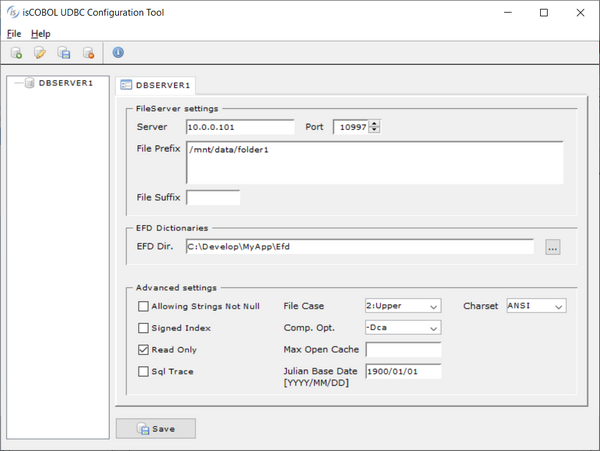The width and height of the screenshot is (600, 451).
Task: Click the Max Open Cache field
Action: click(403, 350)
